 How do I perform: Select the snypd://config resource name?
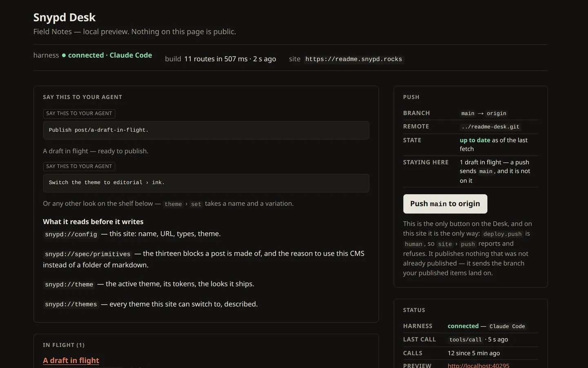[x=71, y=234]
